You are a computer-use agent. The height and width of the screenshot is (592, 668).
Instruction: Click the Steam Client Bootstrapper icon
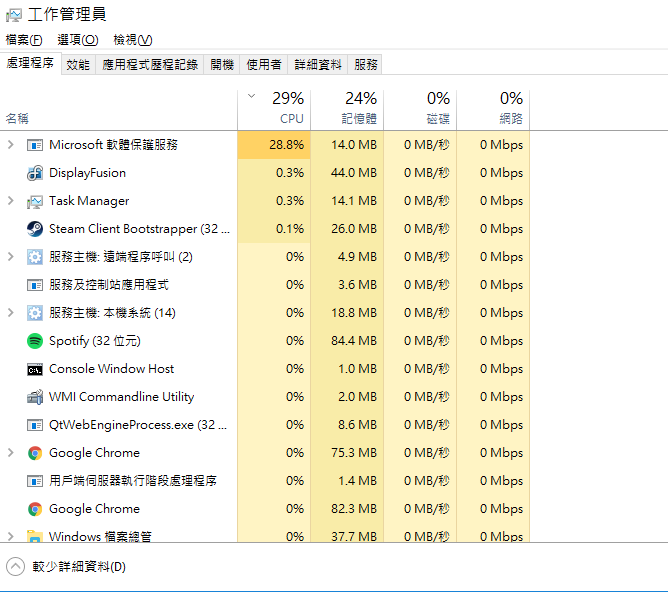35,229
